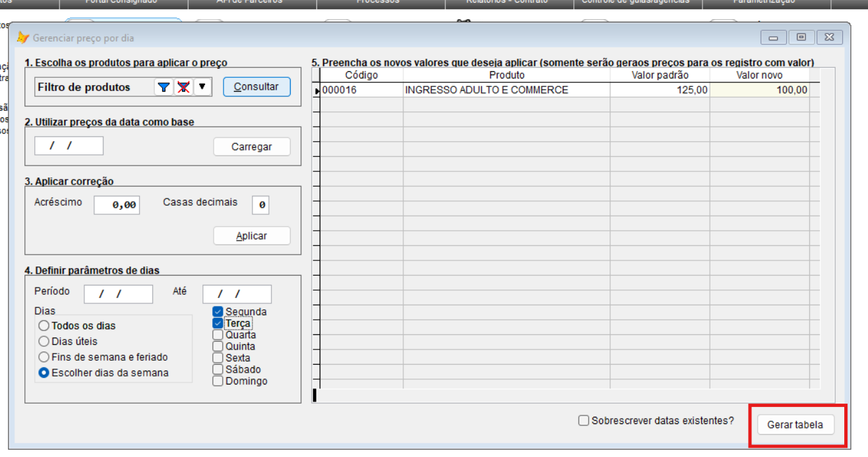The width and height of the screenshot is (868, 457).
Task: Pick Fins de semana e feriado option
Action: (x=43, y=357)
